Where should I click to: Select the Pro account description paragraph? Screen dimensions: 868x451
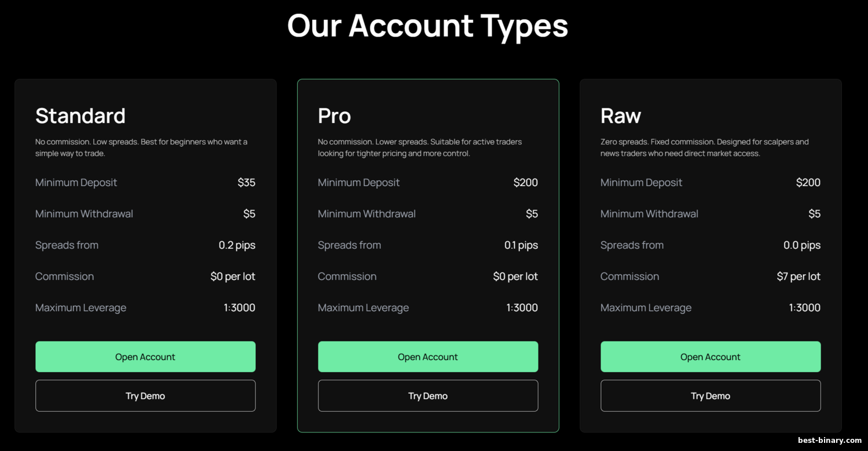[419, 147]
